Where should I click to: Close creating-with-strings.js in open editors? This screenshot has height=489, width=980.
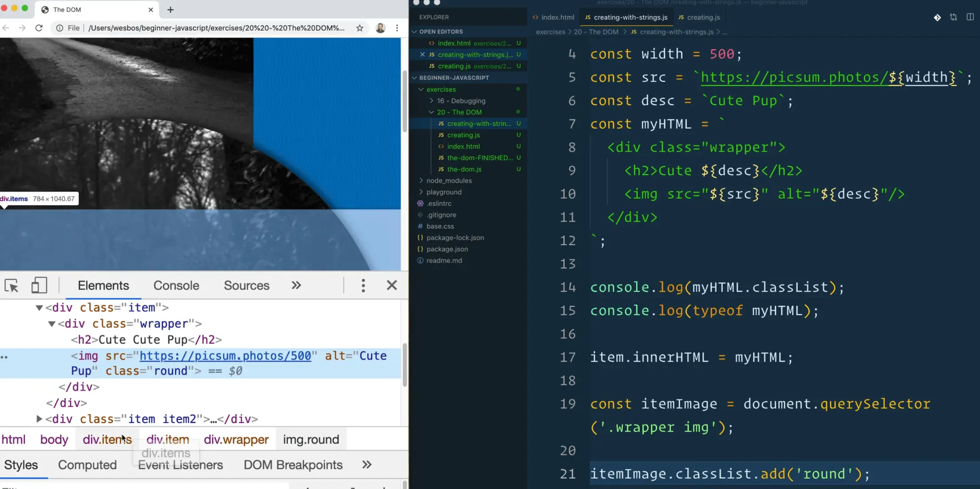point(422,55)
